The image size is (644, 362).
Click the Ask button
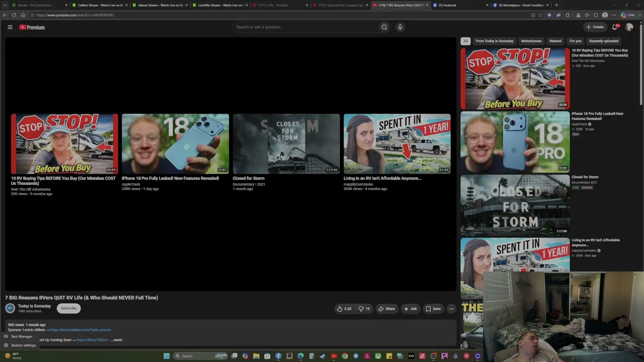point(411,309)
